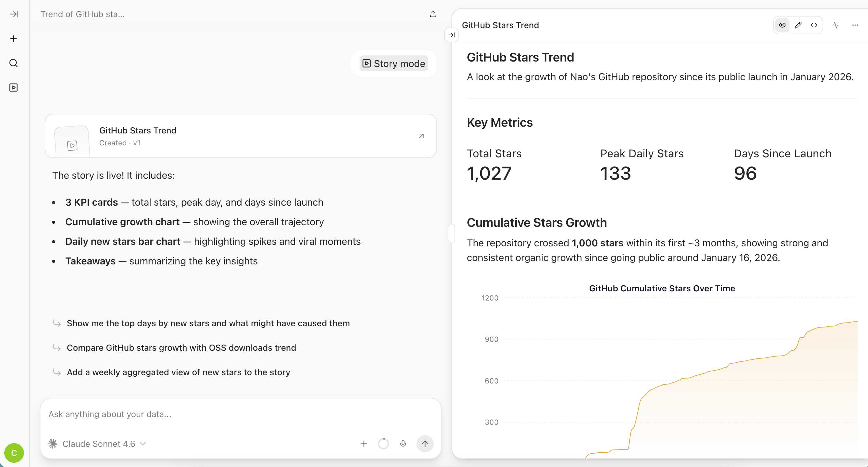This screenshot has width=868, height=467.
Task: Activate voice input with the microphone icon
Action: (x=403, y=444)
